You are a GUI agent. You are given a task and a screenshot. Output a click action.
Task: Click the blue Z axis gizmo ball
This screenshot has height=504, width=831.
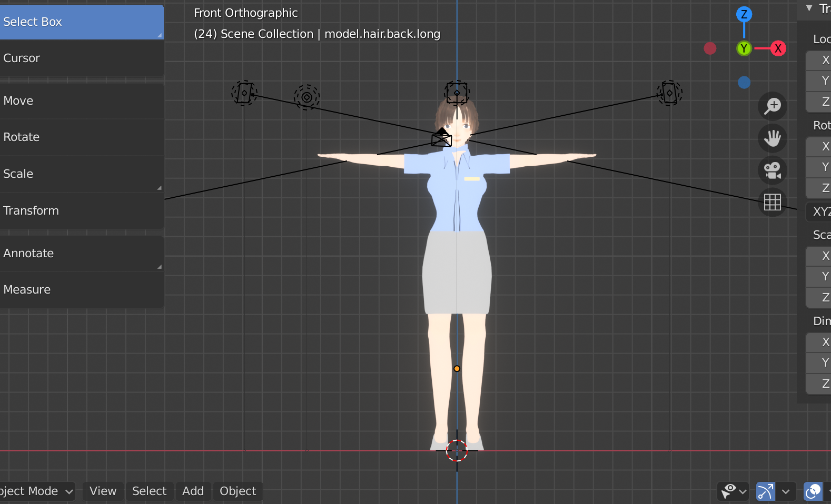pyautogui.click(x=744, y=14)
